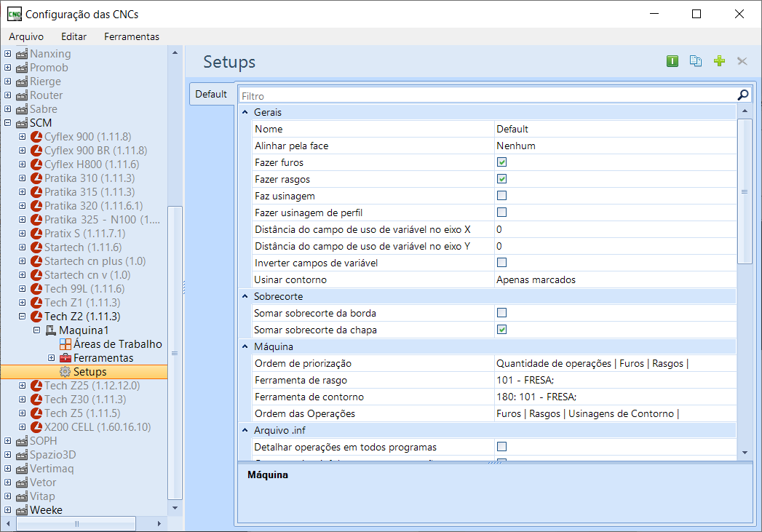Expand the Ferramentas tree node
The width and height of the screenshot is (762, 532).
coord(52,358)
